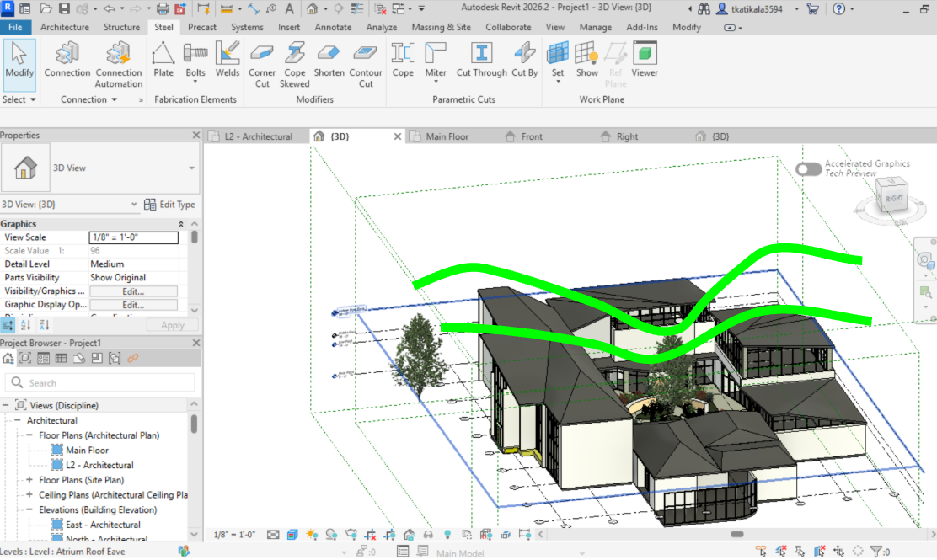
Task: Select the Connection tool in Steel ribbon
Action: click(x=67, y=60)
